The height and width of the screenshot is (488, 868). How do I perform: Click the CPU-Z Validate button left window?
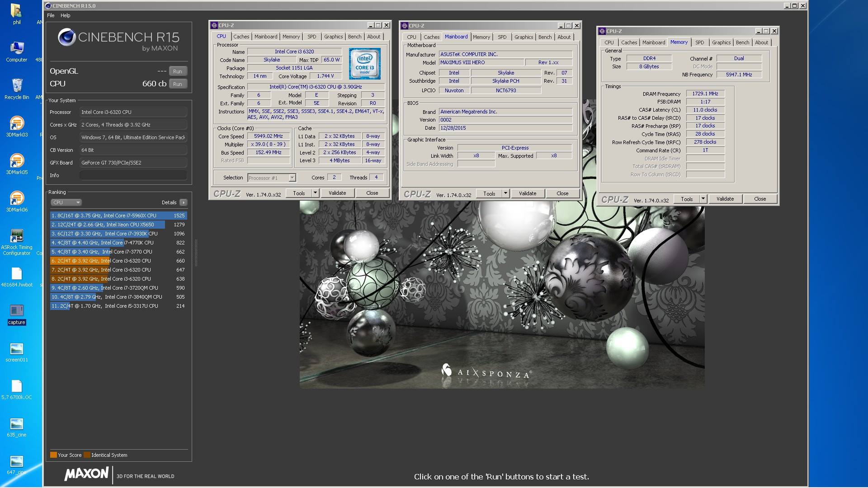point(337,192)
